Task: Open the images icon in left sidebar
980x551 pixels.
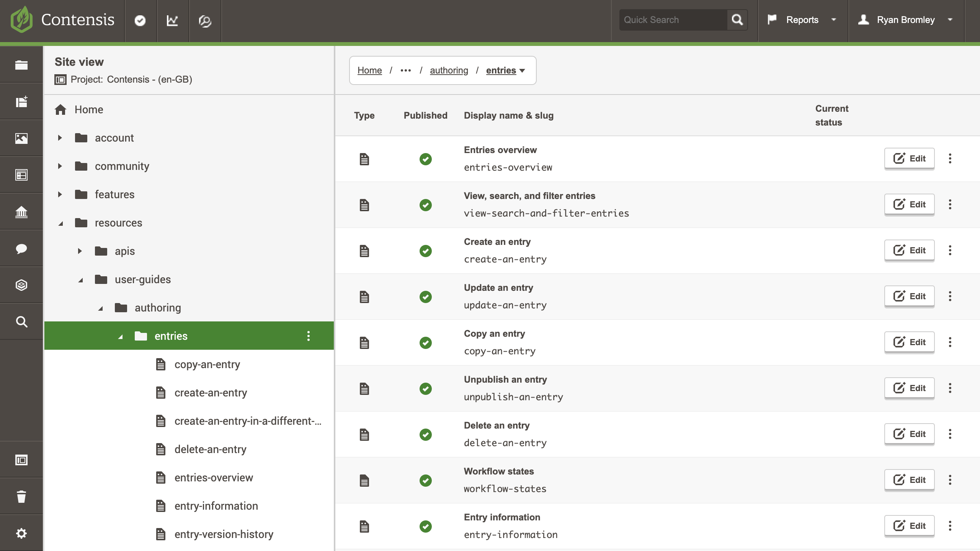Action: pos(21,138)
